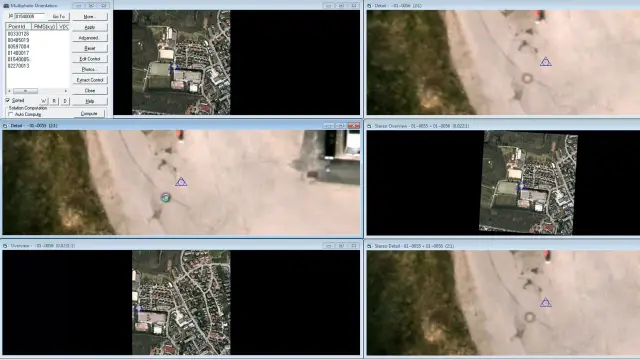640x360 pixels.
Task: Select point 01480017 in the list
Action: (18, 53)
